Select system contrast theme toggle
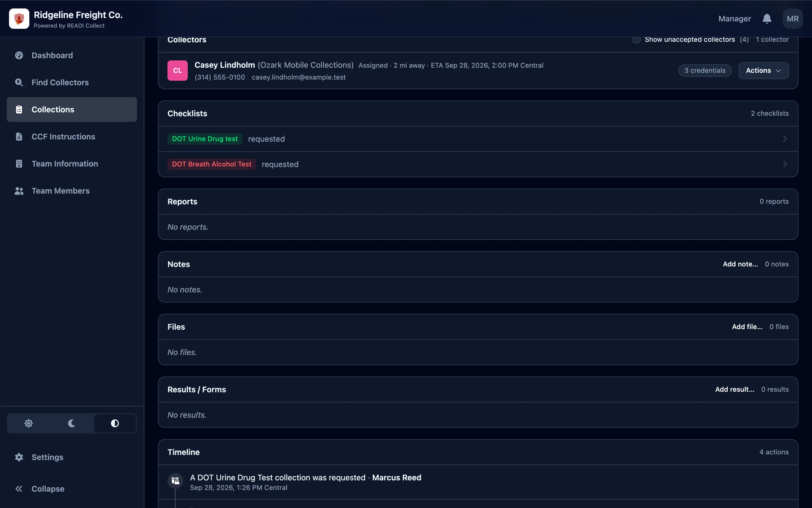Image resolution: width=812 pixels, height=508 pixels. coord(115,423)
